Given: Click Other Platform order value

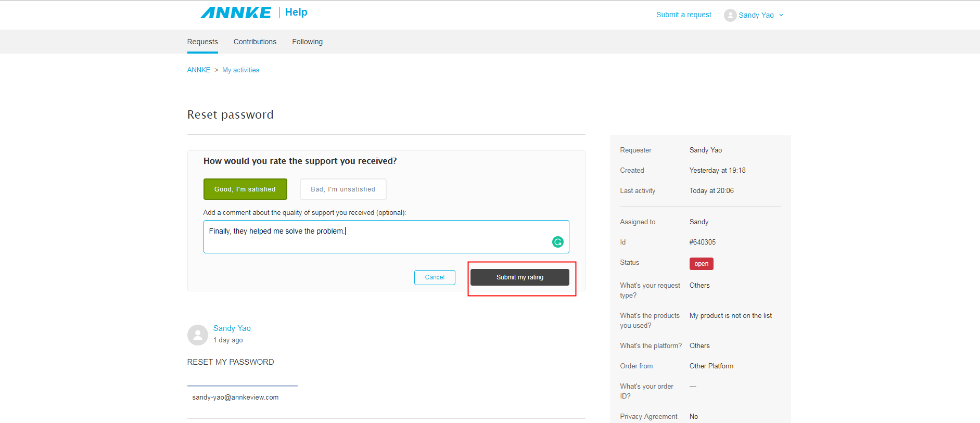Looking at the screenshot, I should coord(711,366).
